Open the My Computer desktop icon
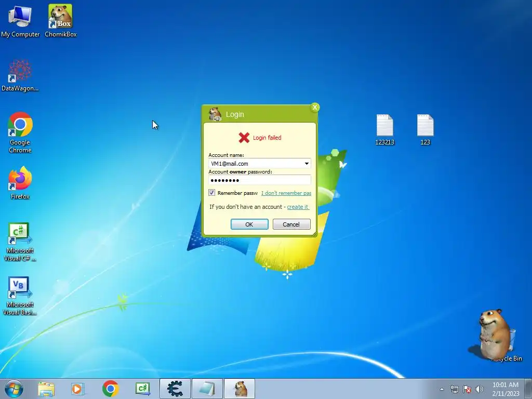Screen dimensions: 532x399 20,21
